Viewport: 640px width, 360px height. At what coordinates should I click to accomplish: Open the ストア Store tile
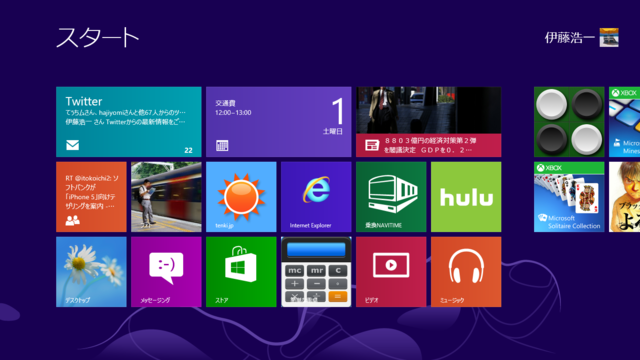241,272
